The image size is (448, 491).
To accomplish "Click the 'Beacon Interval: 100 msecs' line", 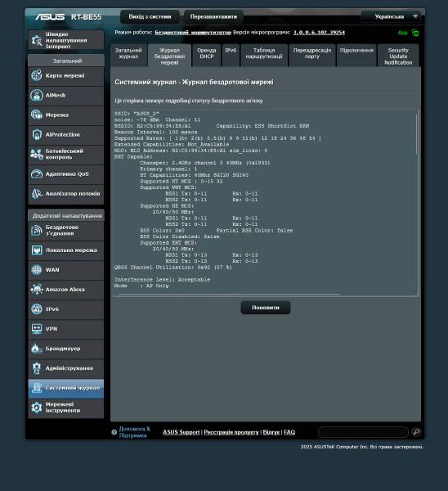I will (x=156, y=132).
